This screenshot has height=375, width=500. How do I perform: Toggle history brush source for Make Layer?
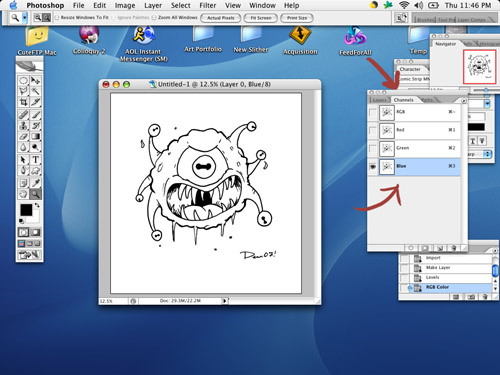[x=404, y=268]
